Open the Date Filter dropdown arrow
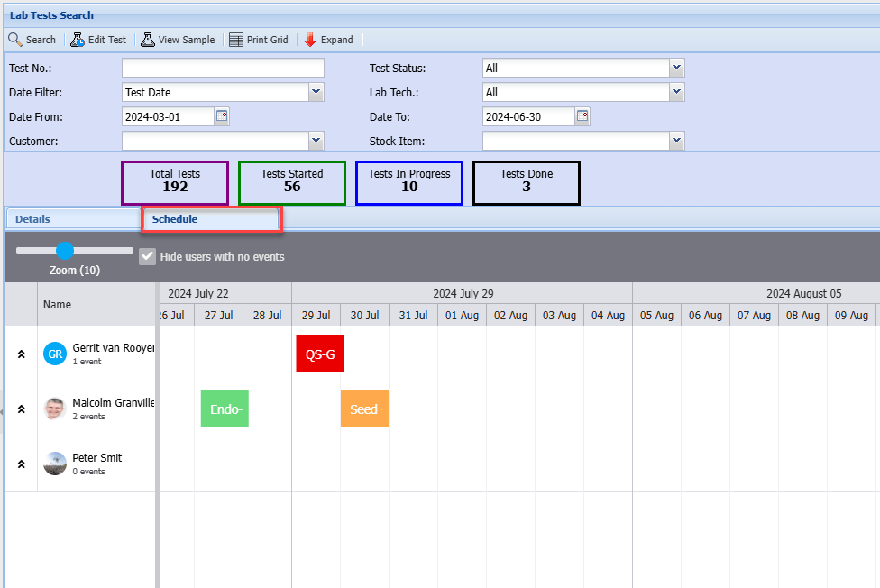880x588 pixels. (x=316, y=92)
